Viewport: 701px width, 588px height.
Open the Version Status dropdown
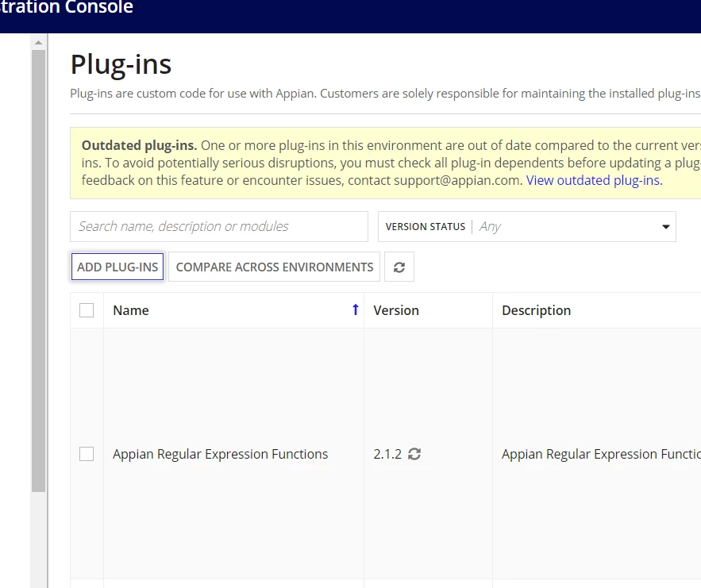point(526,226)
